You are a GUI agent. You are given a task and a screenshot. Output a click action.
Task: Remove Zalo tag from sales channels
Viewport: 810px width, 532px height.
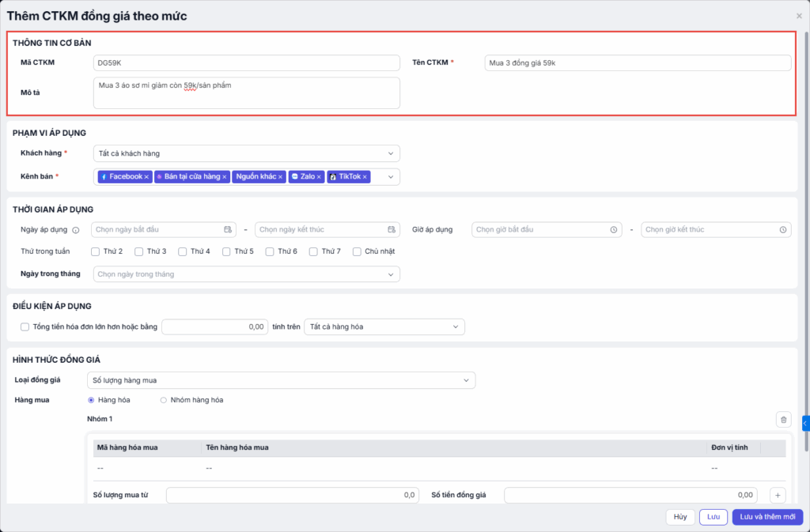pos(319,177)
